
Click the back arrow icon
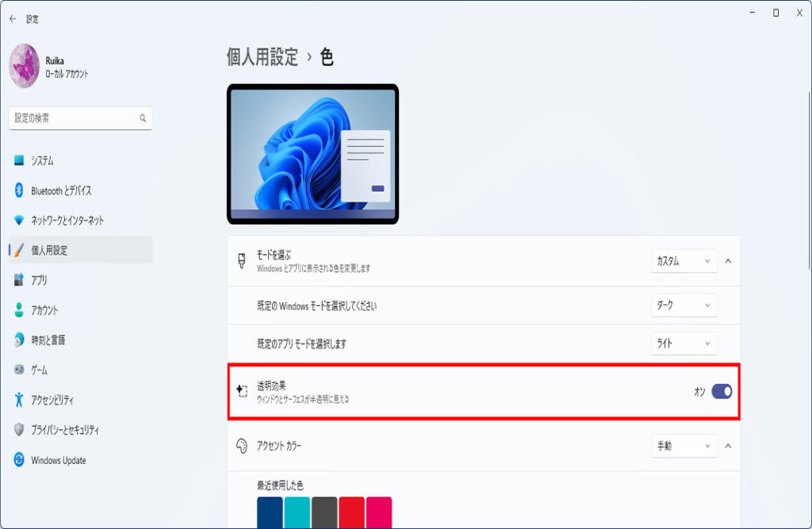(13, 19)
